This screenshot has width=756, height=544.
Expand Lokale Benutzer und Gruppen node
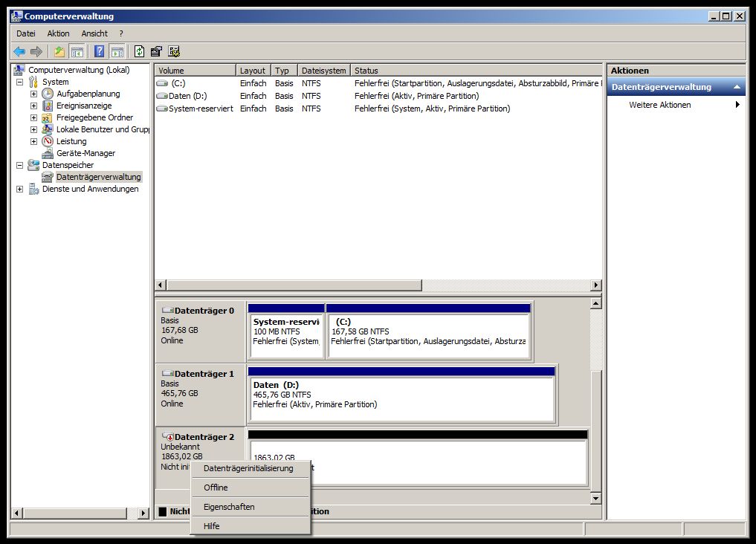click(33, 129)
